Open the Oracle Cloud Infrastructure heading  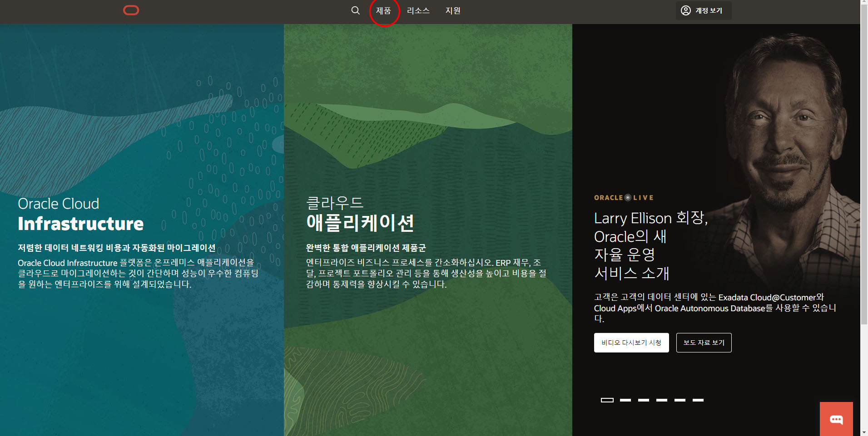coord(80,214)
